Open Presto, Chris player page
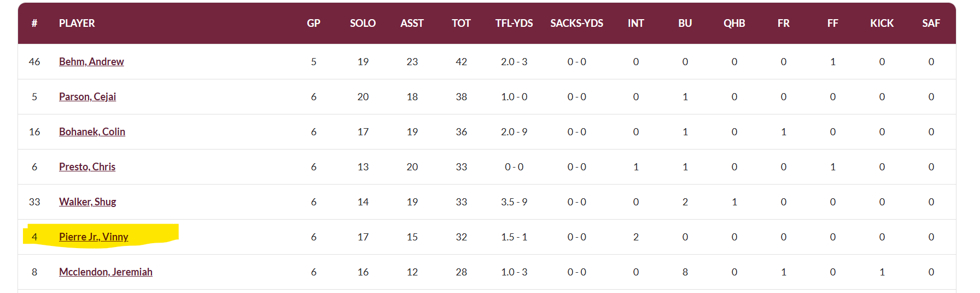Screen dimensions: 980x293 87,167
